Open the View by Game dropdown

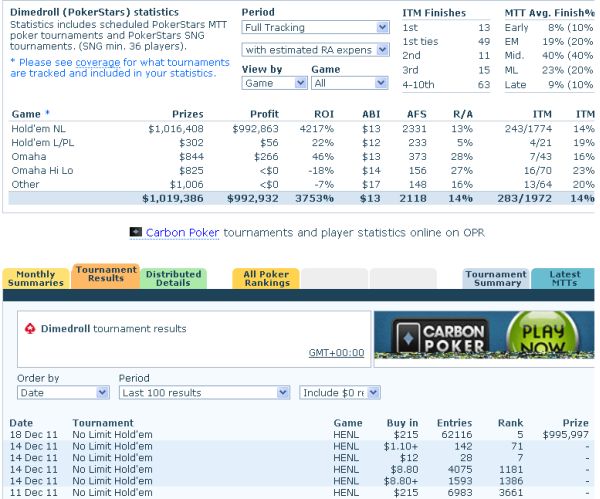[x=274, y=83]
